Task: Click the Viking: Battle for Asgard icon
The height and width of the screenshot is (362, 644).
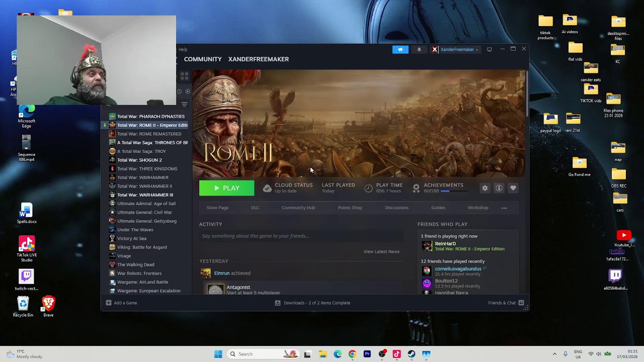Action: click(x=112, y=247)
